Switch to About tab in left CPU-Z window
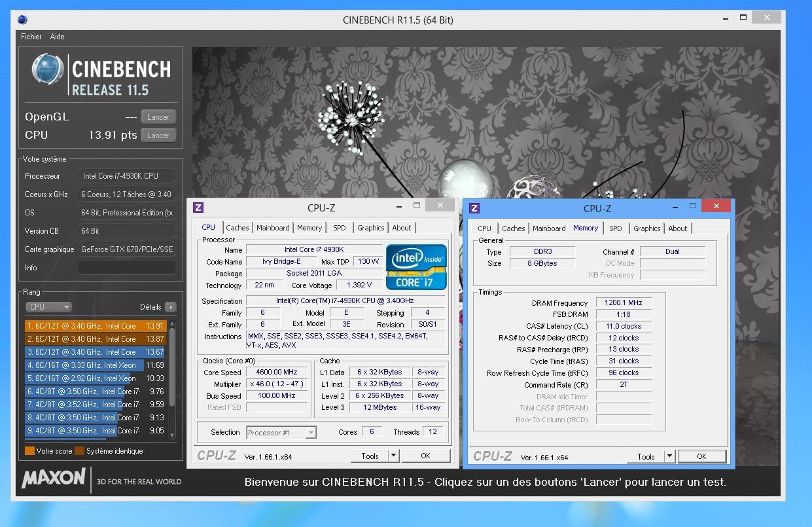The height and width of the screenshot is (527, 812). [x=402, y=228]
